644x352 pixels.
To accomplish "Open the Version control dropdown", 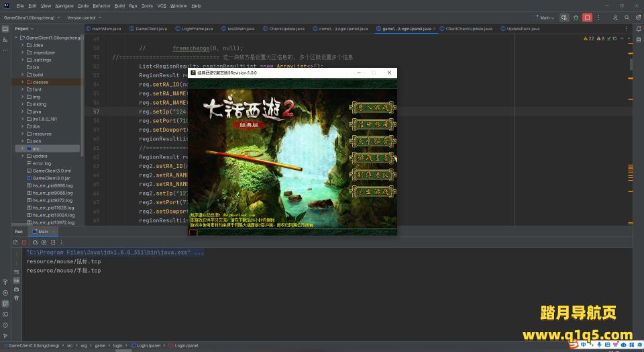I will [83, 17].
